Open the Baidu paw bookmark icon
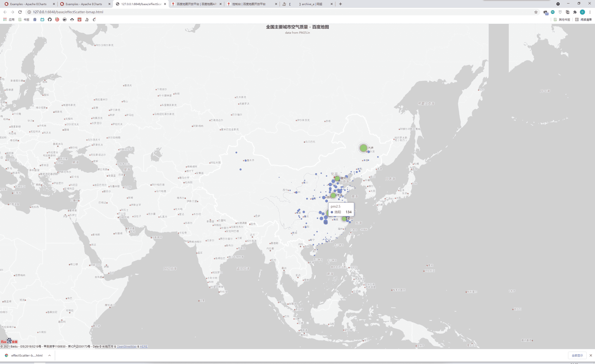This screenshot has width=595, height=364. [35, 20]
